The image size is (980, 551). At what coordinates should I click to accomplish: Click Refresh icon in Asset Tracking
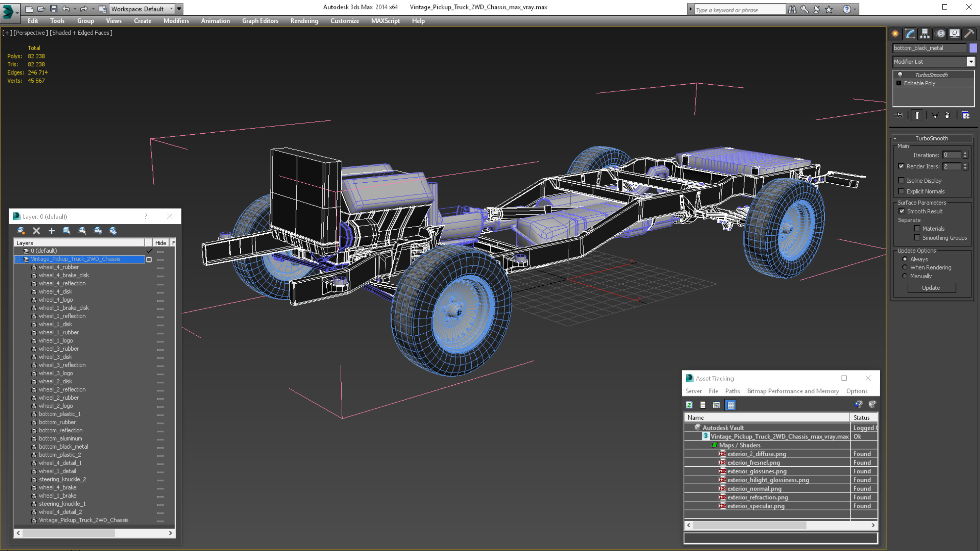[689, 405]
